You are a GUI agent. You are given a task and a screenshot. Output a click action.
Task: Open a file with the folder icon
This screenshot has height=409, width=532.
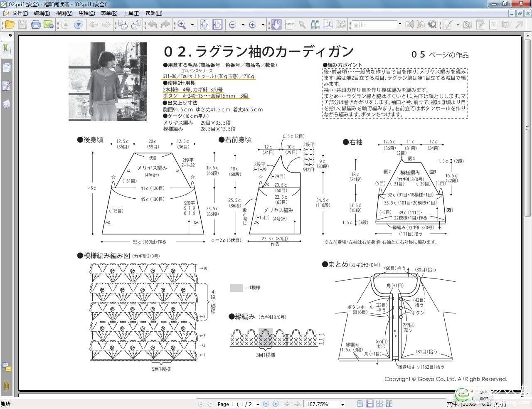[9, 25]
